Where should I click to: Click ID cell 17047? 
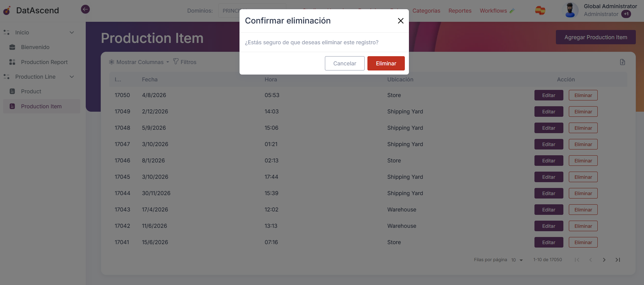coord(122,144)
